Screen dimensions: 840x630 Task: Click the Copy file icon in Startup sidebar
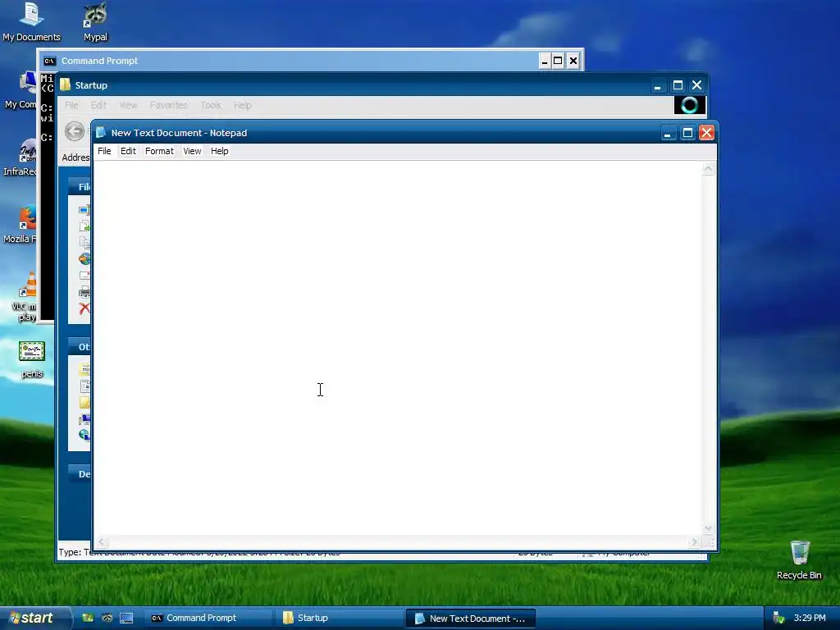point(84,243)
